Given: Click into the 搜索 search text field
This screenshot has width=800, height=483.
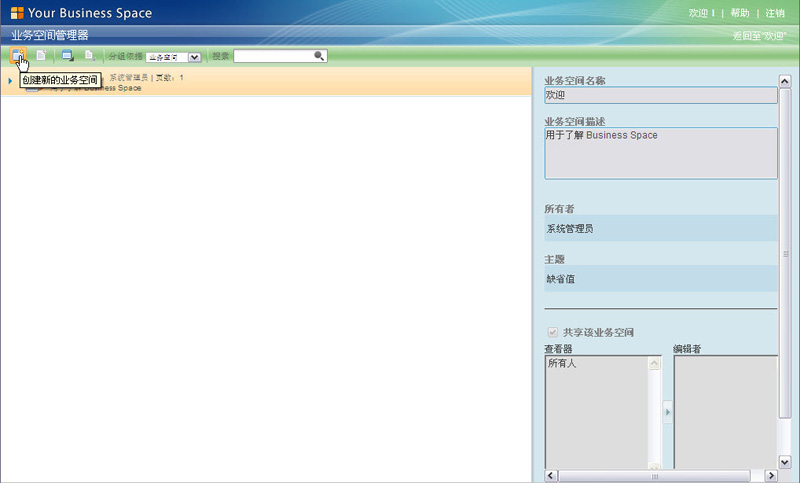Looking at the screenshot, I should point(273,56).
